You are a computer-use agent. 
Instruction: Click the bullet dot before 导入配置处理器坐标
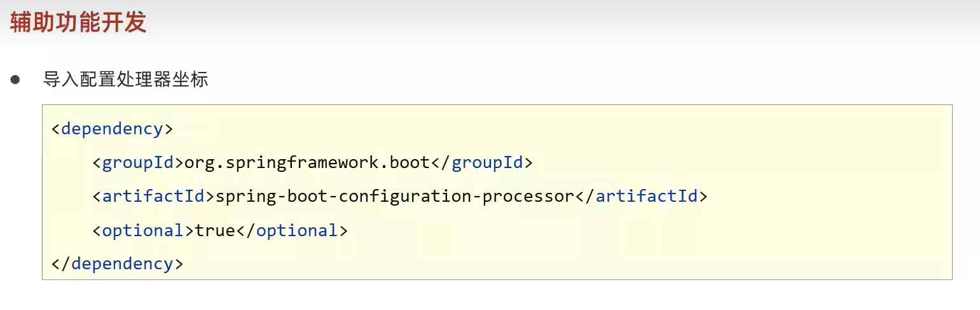coord(15,80)
